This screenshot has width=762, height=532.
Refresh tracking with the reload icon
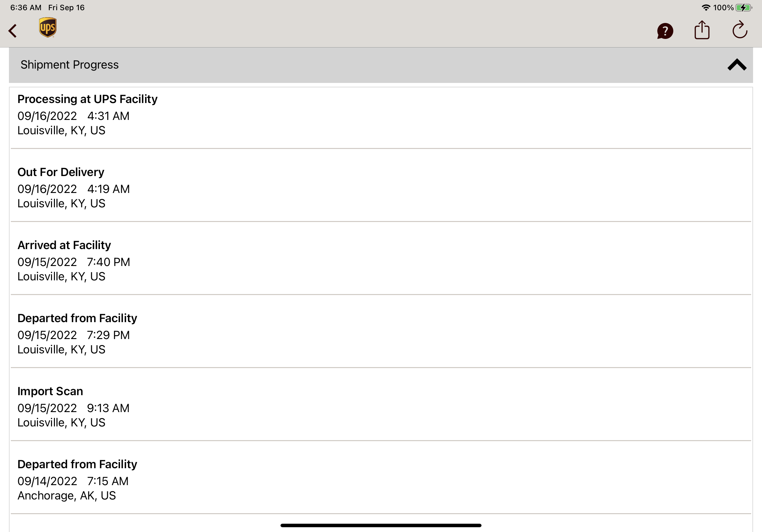click(x=740, y=30)
